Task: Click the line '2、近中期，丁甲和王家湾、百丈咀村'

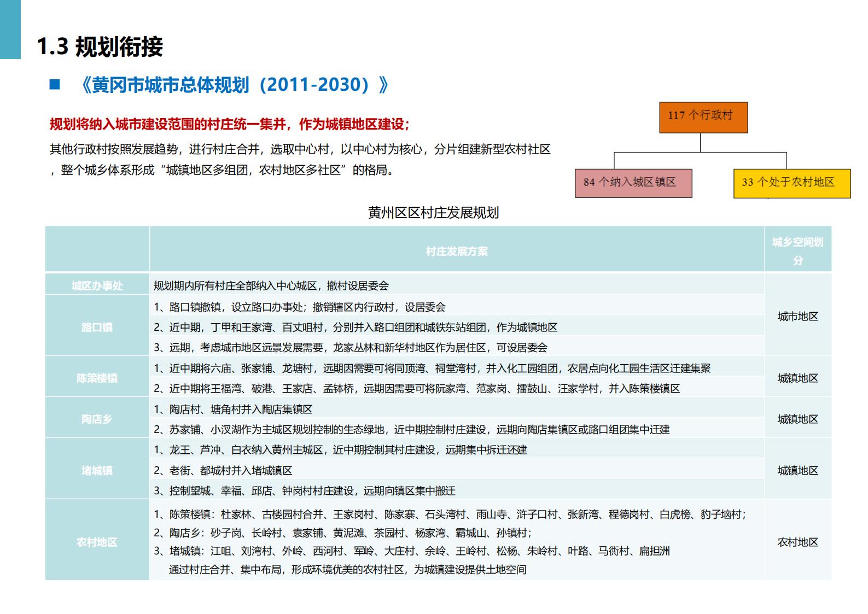Action: [x=356, y=328]
